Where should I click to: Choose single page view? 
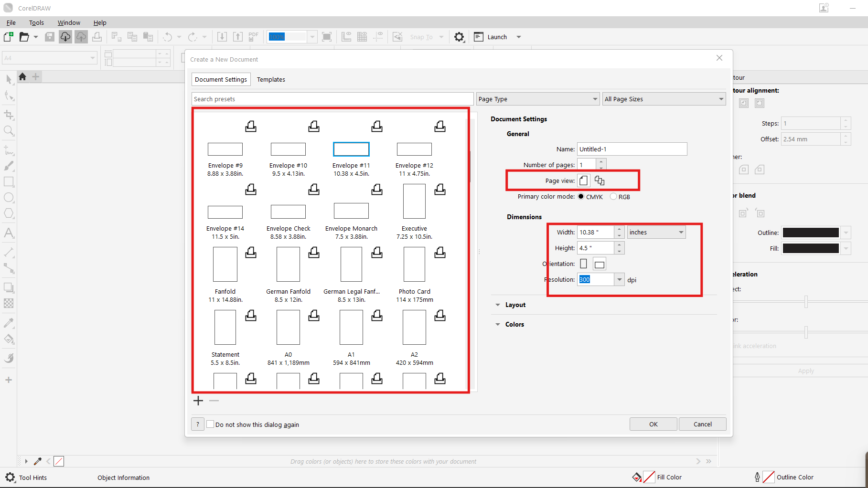584,180
